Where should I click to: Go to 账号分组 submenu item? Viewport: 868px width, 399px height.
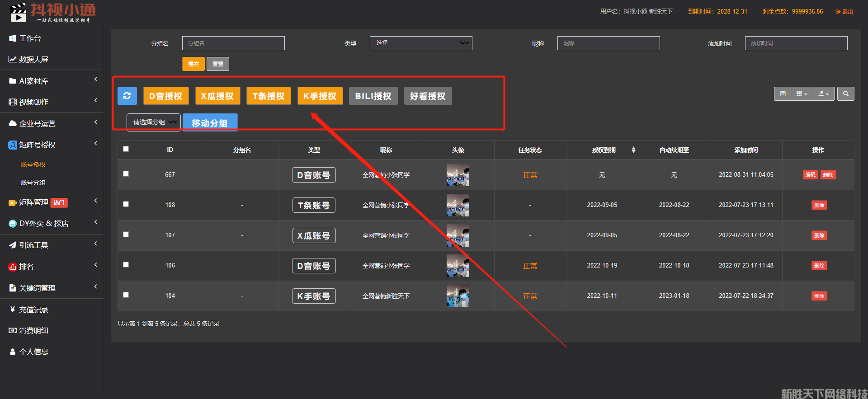click(x=33, y=183)
